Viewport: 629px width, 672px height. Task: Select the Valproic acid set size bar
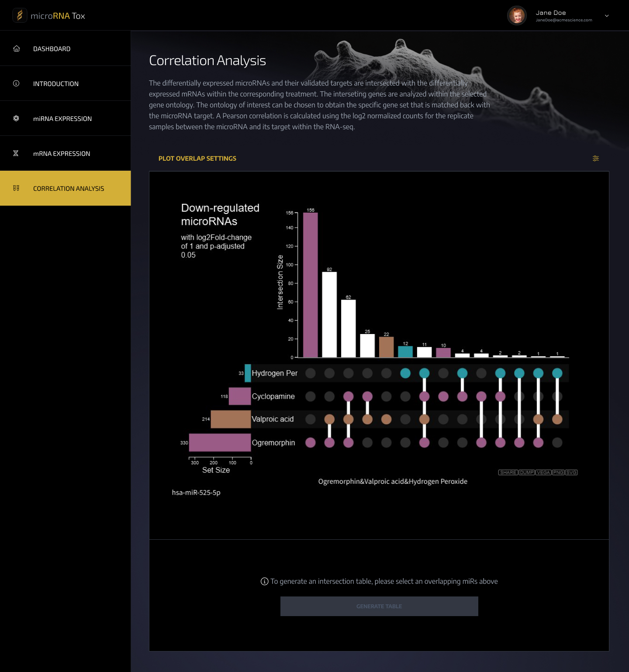tap(231, 419)
